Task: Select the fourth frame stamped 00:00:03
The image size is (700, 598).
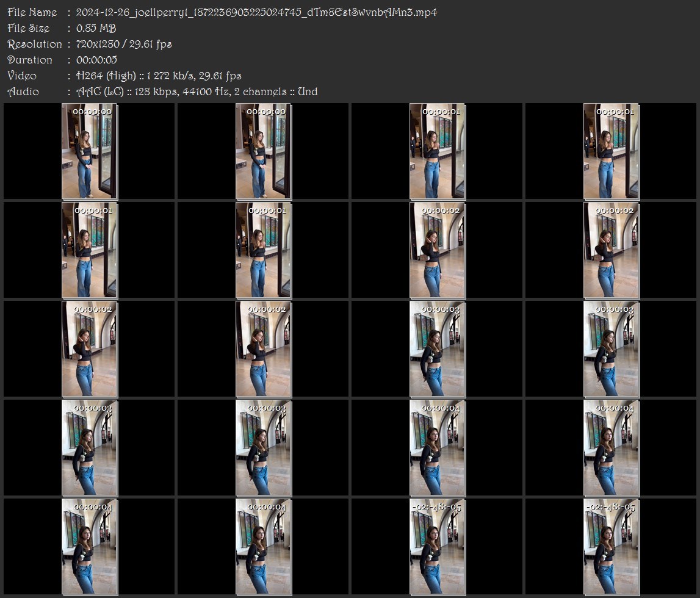Action: pos(264,448)
